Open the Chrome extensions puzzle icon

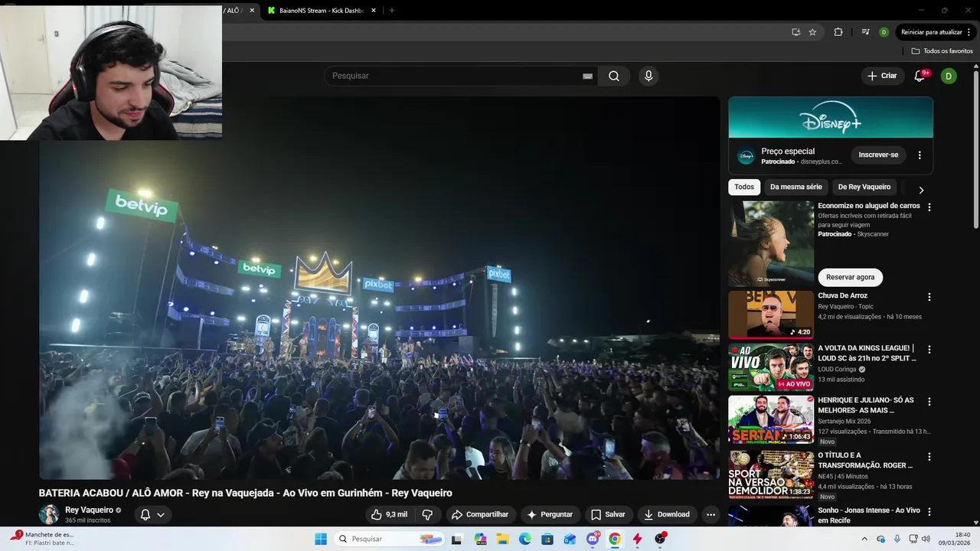(x=838, y=32)
